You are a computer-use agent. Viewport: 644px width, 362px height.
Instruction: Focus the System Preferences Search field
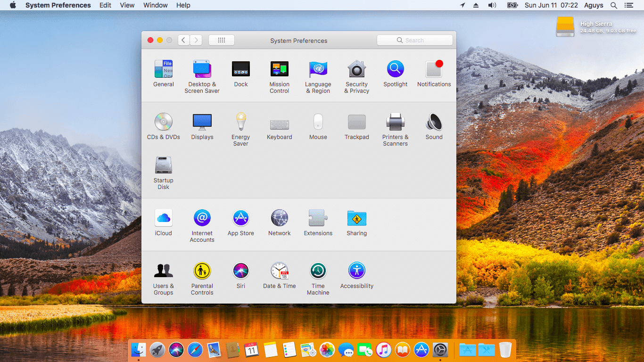415,40
